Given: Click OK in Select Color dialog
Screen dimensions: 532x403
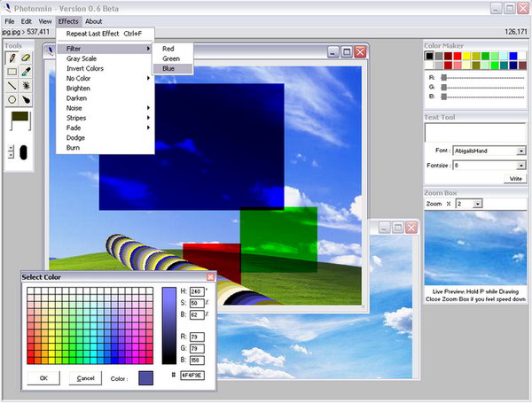Looking at the screenshot, I should [43, 378].
